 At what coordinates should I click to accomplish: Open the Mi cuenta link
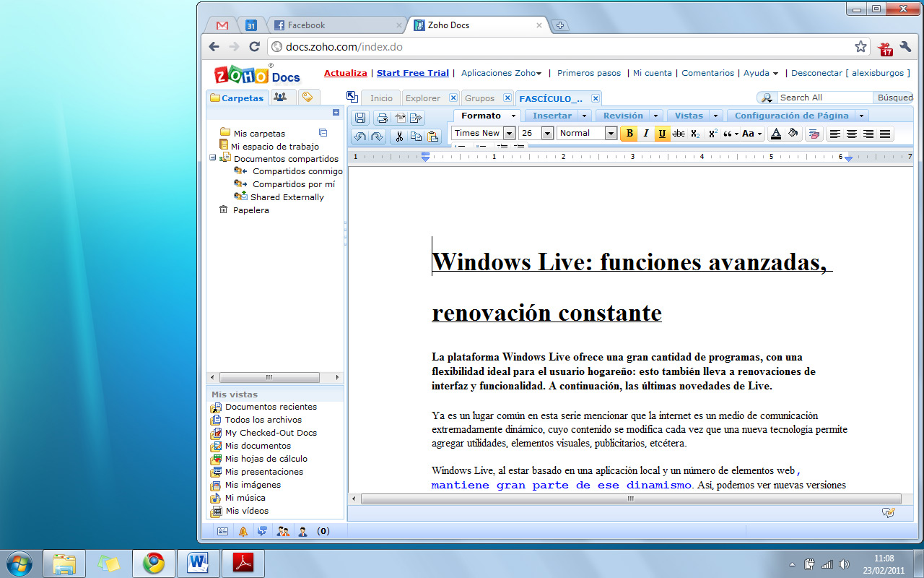pyautogui.click(x=653, y=73)
